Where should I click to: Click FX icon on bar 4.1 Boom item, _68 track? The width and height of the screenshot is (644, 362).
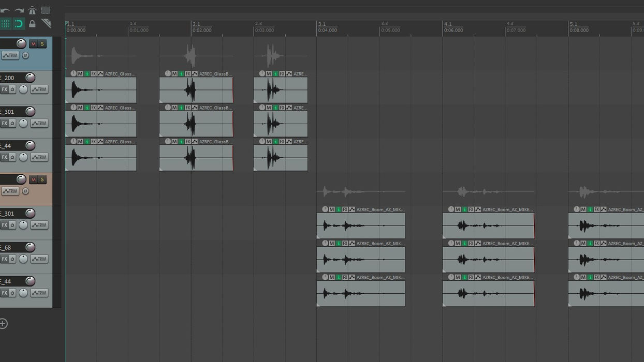(471, 244)
